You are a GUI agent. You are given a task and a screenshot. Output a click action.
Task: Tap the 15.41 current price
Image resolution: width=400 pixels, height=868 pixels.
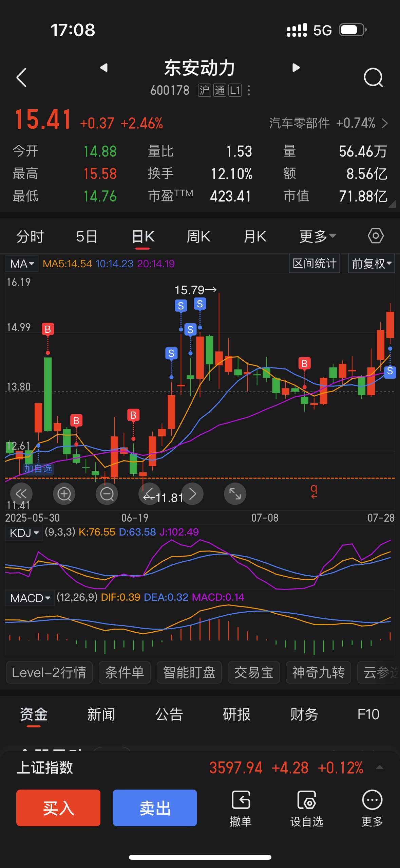point(43,120)
